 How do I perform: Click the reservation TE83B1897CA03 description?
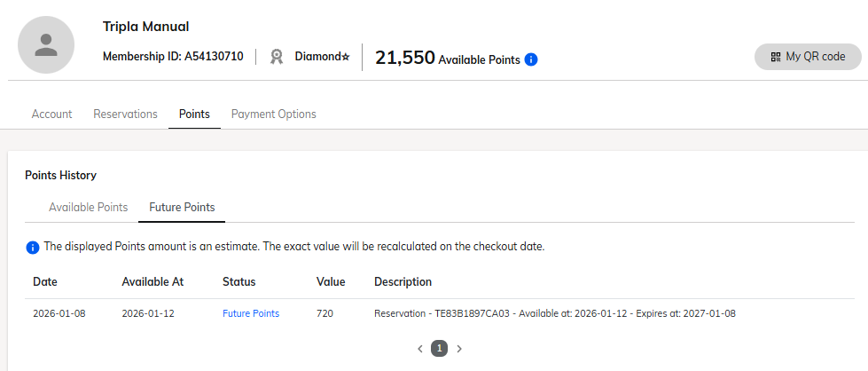point(555,313)
